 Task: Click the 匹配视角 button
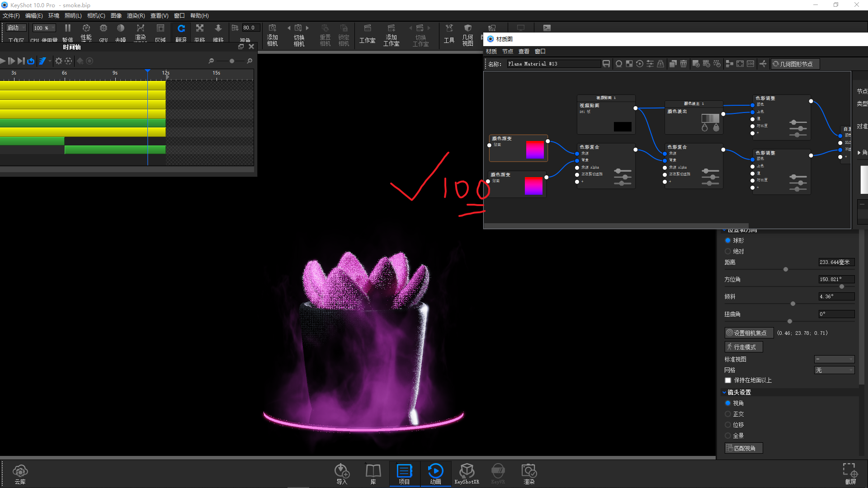pos(743,448)
